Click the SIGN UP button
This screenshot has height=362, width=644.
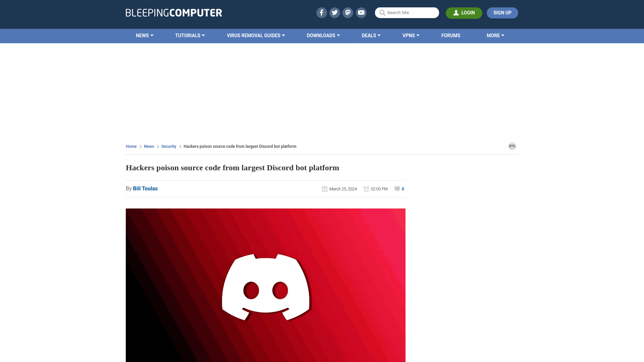[502, 12]
